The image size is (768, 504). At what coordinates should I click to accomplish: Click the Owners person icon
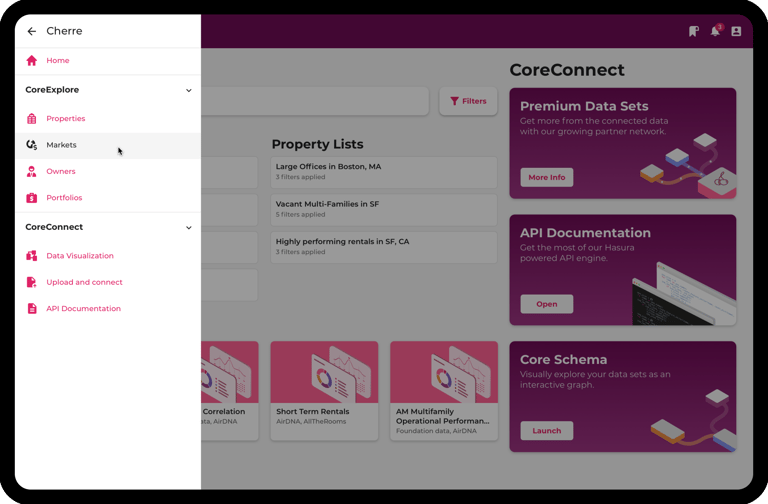(32, 172)
